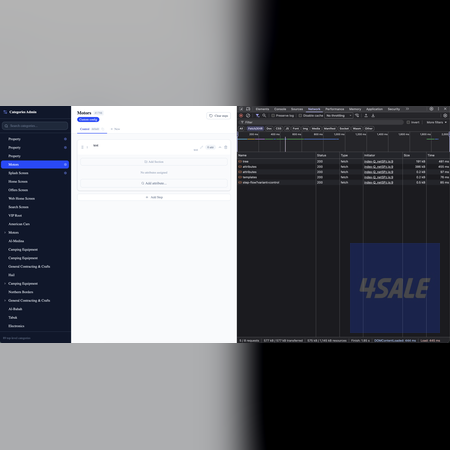Enable the Preserve log checkbox
Viewport: 450px width, 450px height.
click(x=273, y=116)
